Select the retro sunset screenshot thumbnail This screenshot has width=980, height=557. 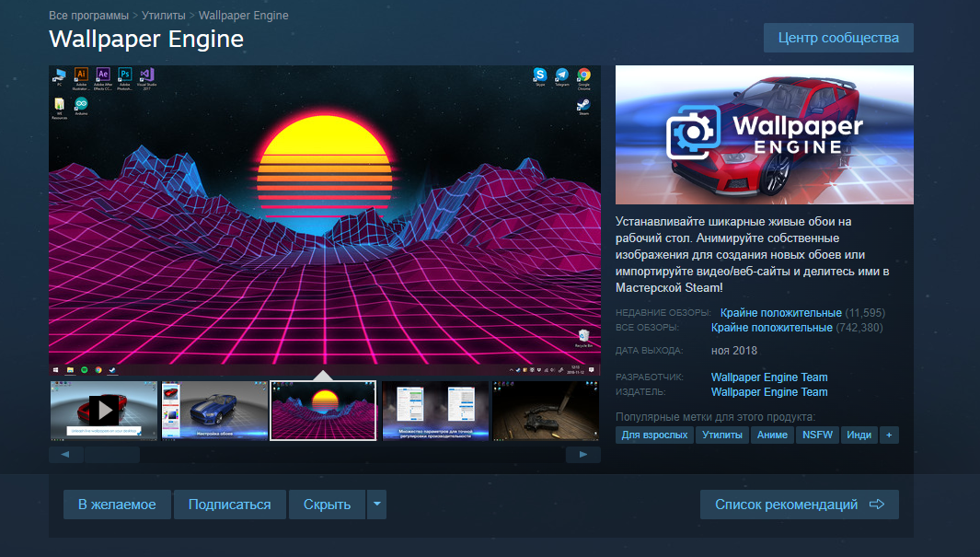(x=323, y=411)
